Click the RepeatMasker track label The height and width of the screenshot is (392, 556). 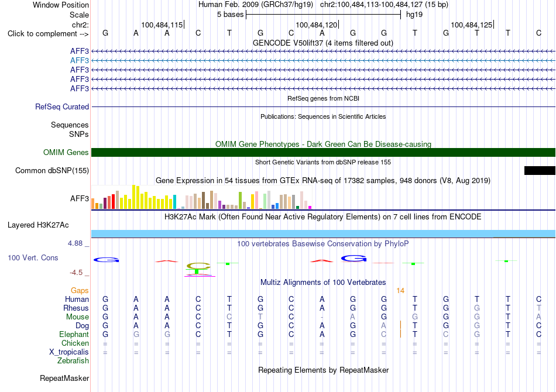click(x=64, y=378)
